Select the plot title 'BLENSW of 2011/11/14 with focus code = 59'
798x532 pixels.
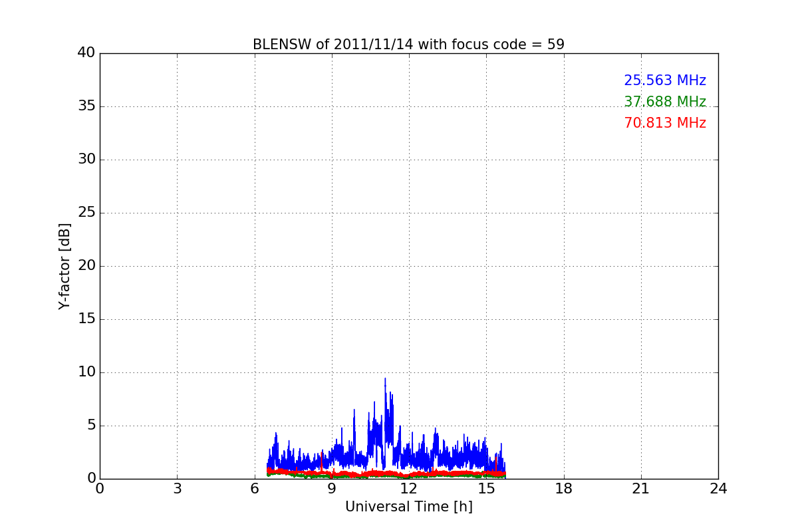tap(408, 45)
